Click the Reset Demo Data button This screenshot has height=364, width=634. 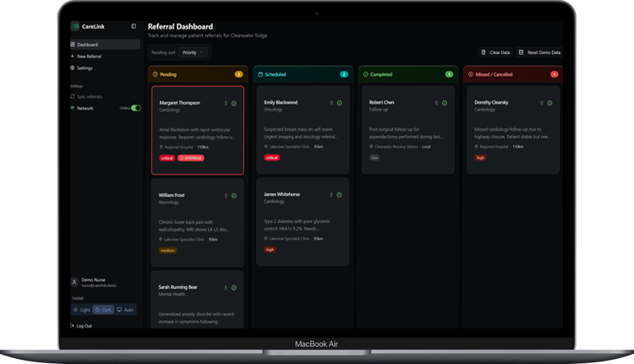click(540, 52)
